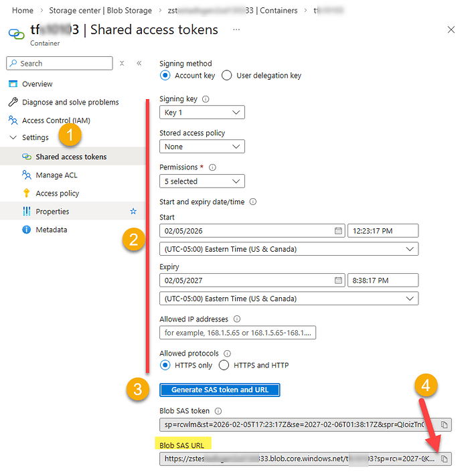Click the sidebar Search field
The height and width of the screenshot is (476, 462).
[x=60, y=63]
